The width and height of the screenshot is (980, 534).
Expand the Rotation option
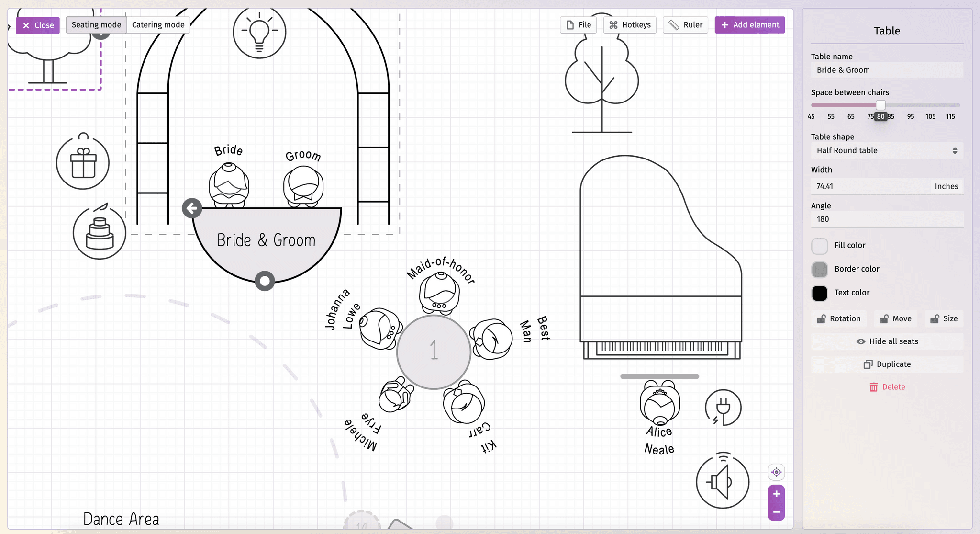(x=839, y=318)
